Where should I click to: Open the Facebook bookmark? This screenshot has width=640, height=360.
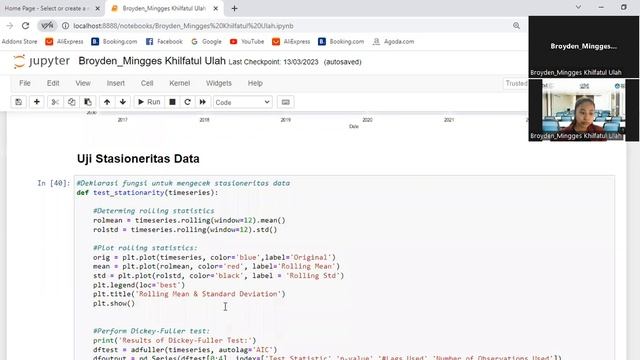[164, 42]
